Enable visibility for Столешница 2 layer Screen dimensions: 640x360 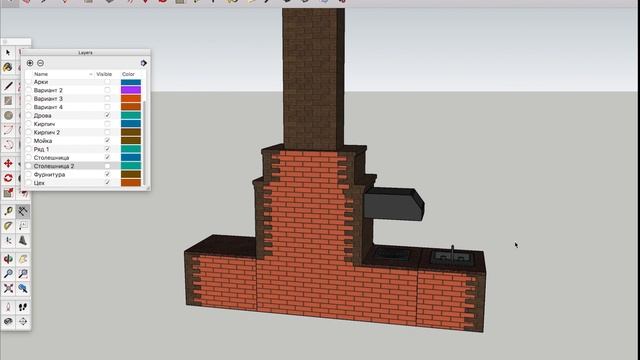tap(107, 166)
